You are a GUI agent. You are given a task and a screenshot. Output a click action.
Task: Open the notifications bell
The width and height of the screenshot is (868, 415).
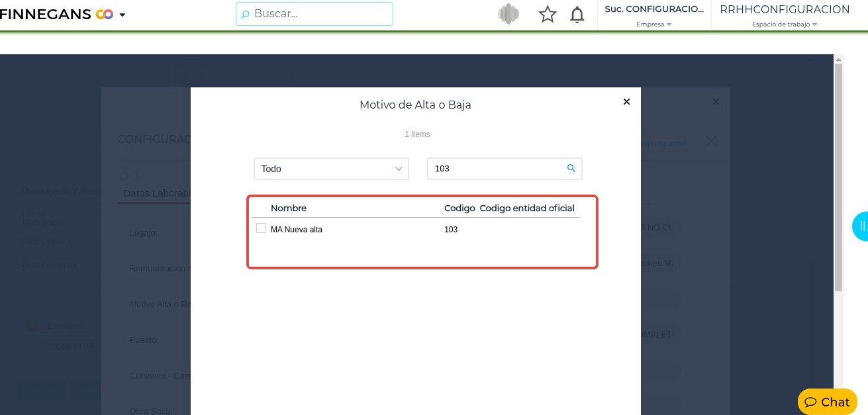(x=577, y=15)
